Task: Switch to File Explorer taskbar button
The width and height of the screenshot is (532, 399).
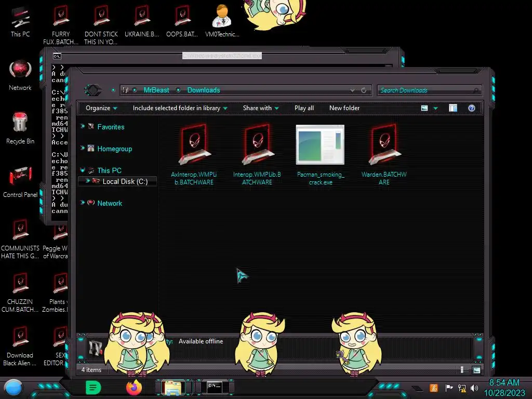Action: click(174, 388)
